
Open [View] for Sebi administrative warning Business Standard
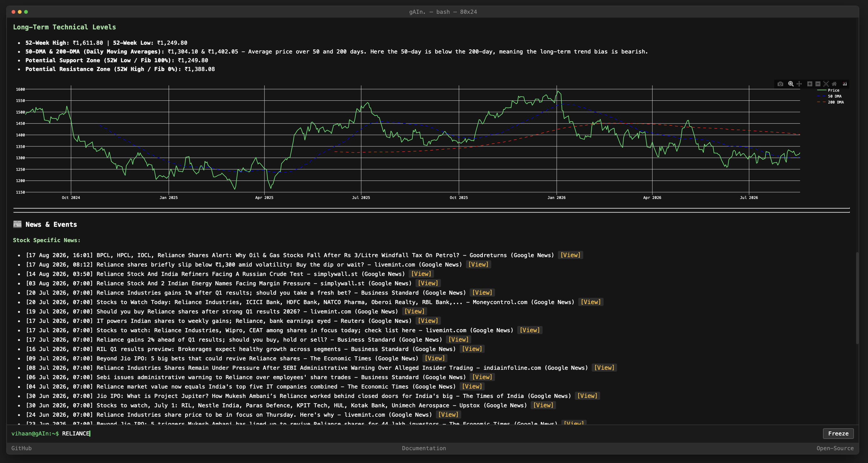click(x=482, y=377)
